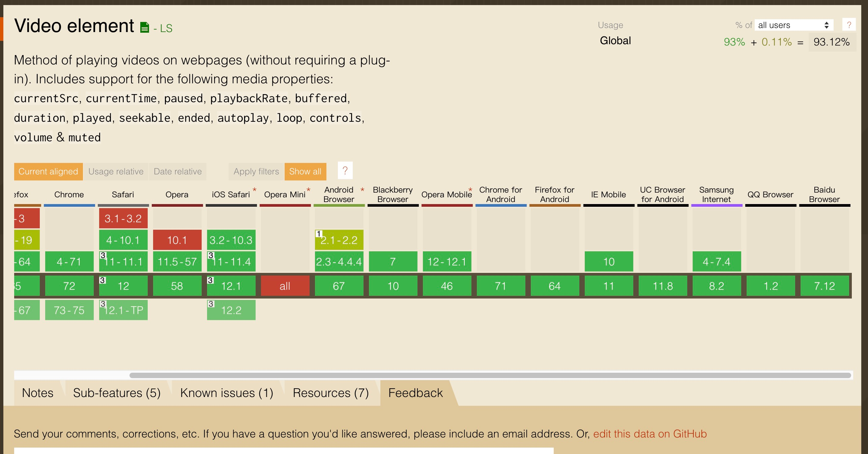Click the Safari 12.1-TP cell
The height and width of the screenshot is (454, 868).
(x=123, y=310)
